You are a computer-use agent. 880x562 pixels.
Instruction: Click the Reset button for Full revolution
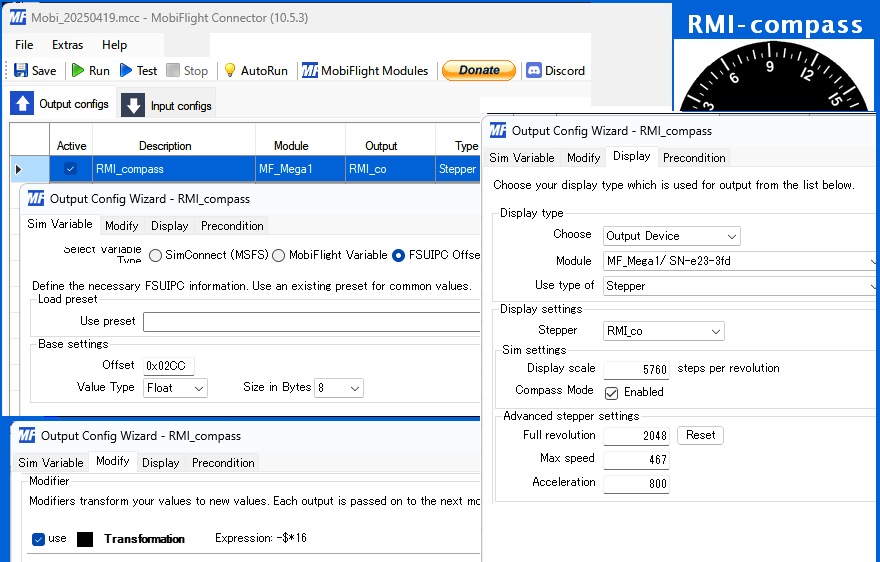coord(700,435)
